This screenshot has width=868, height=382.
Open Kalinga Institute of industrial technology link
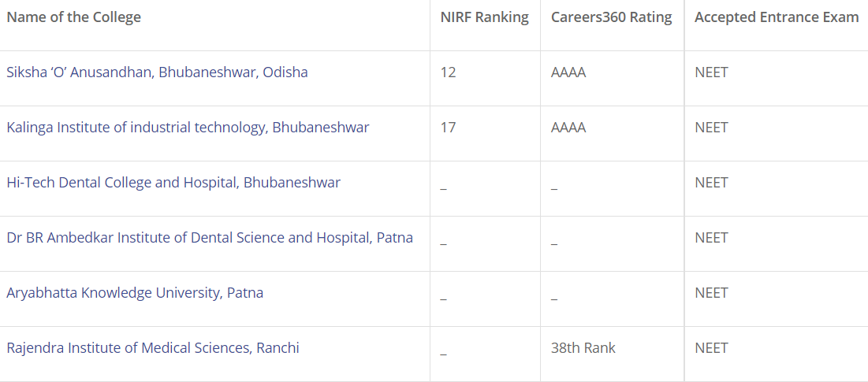point(188,128)
